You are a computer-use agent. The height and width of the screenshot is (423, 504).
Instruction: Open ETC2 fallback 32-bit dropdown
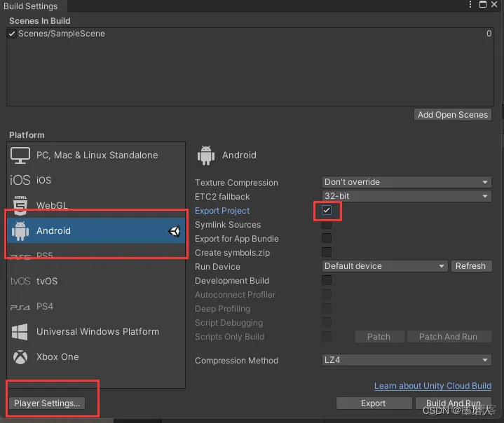pyautogui.click(x=407, y=196)
